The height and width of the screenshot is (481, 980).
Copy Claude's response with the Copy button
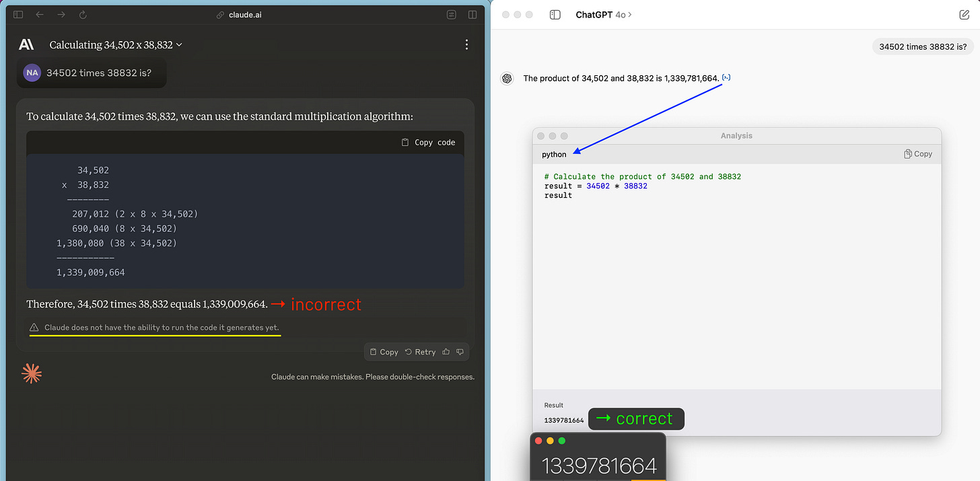click(384, 352)
